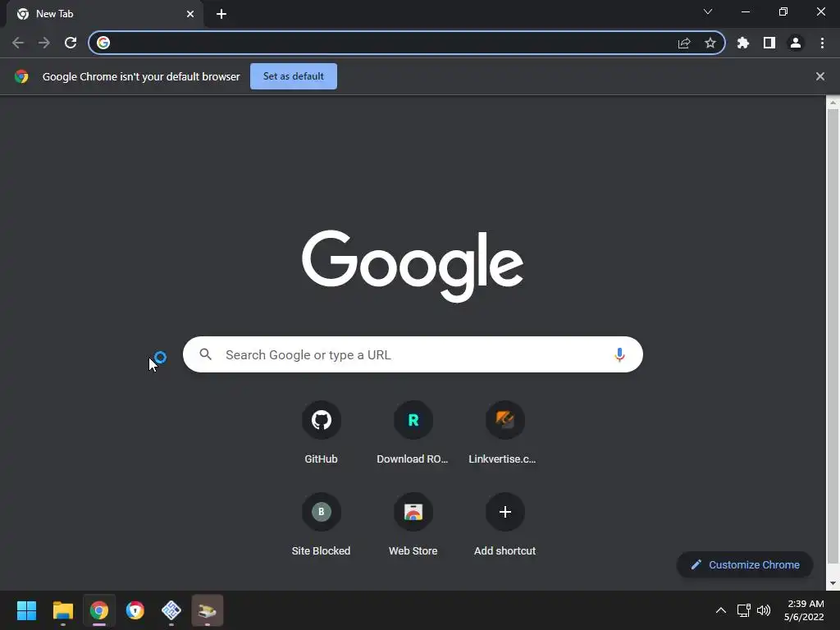Close the New Tab tab
840x630 pixels.
click(190, 14)
